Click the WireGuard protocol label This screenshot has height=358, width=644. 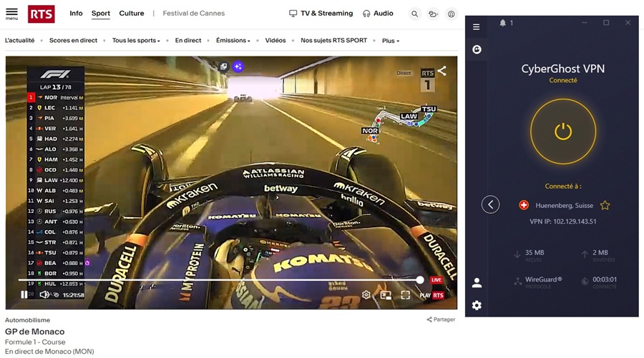coord(543,279)
